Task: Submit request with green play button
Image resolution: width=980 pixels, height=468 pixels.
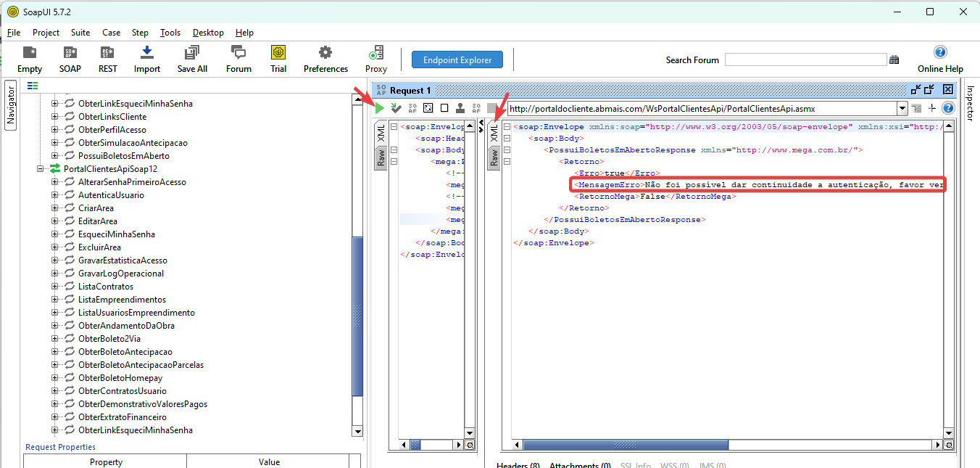Action: tap(379, 108)
